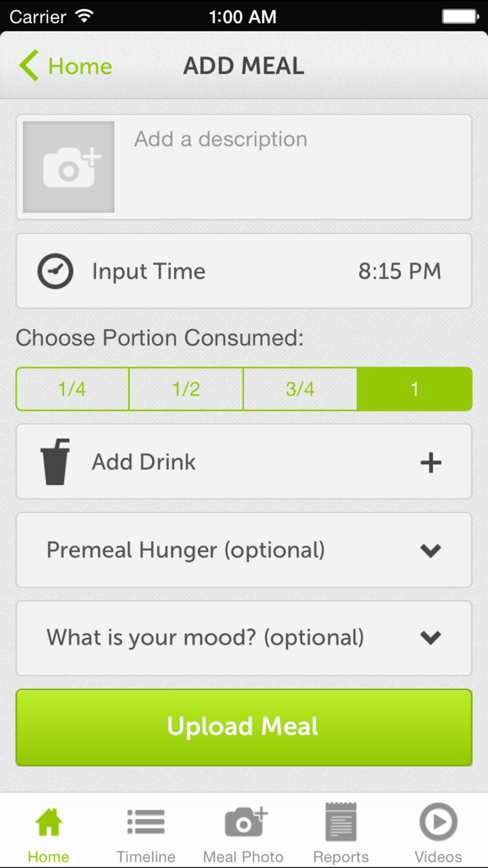Image resolution: width=488 pixels, height=868 pixels.
Task: Open Videos play icon in tab bar
Action: pyautogui.click(x=438, y=823)
